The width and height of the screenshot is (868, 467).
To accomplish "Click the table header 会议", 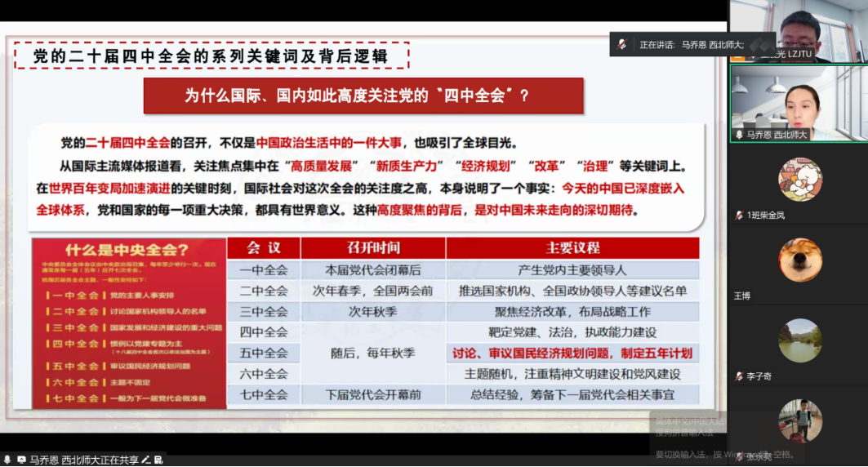I will [264, 248].
